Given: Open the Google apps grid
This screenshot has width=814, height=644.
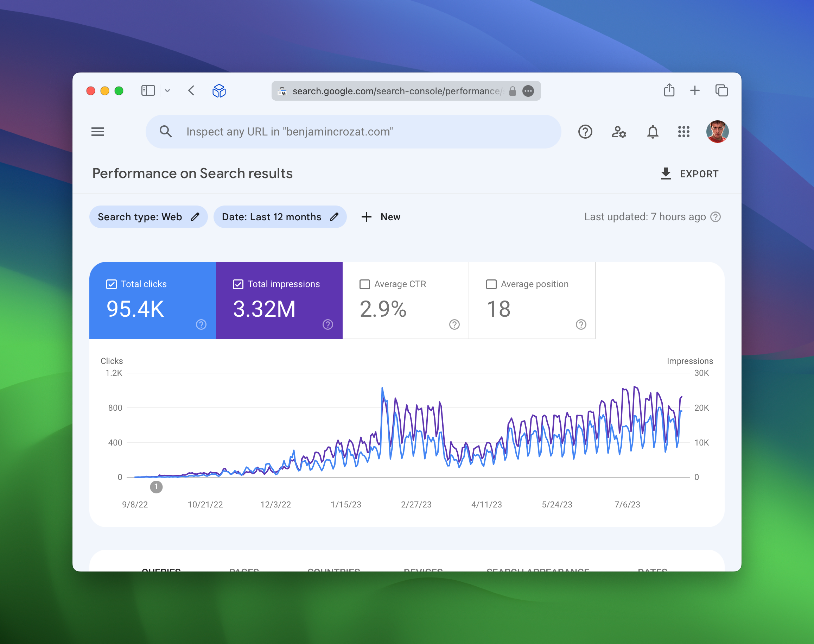Looking at the screenshot, I should pyautogui.click(x=683, y=132).
